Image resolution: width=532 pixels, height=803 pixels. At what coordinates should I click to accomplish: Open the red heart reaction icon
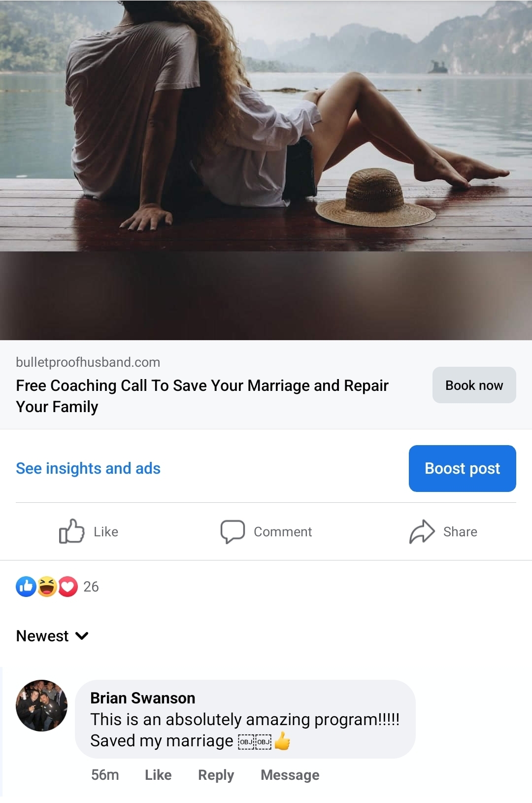68,587
